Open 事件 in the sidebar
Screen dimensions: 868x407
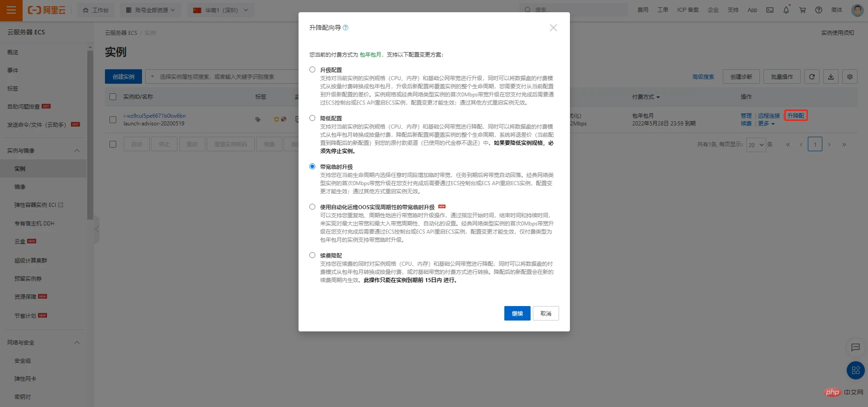pos(13,71)
